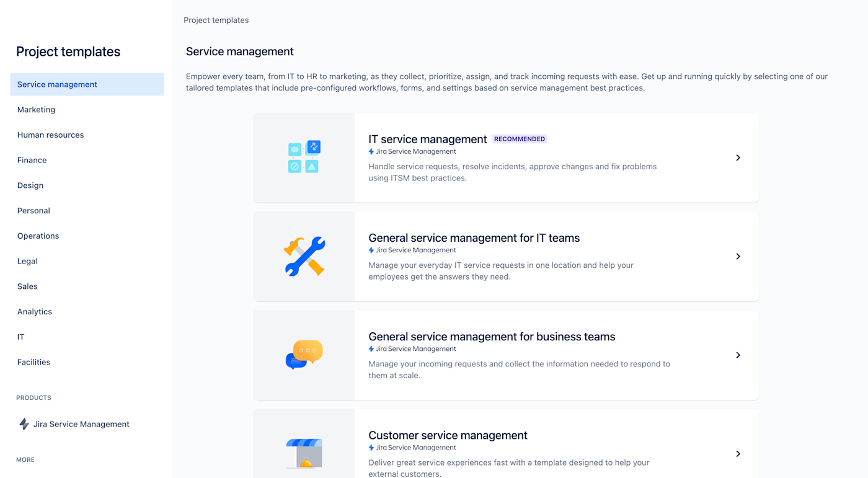Click the lightning icon under IT service management
Viewport: 868px width, 478px height.
click(x=371, y=152)
